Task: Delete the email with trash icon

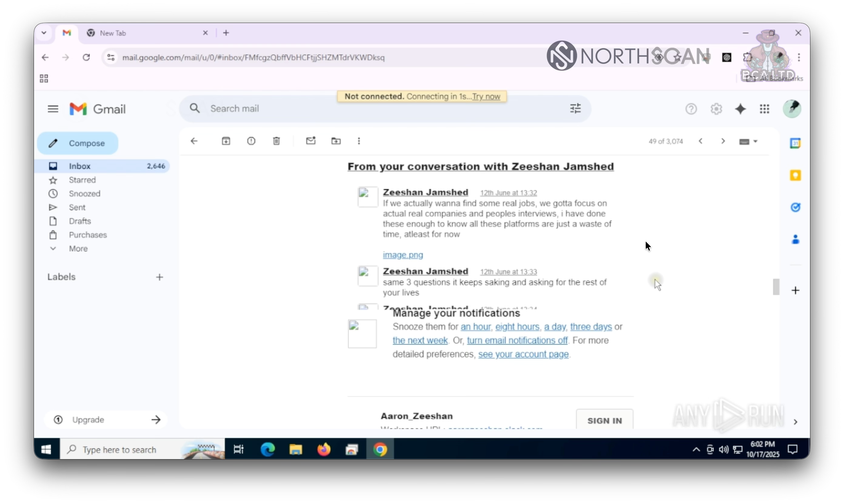Action: point(276,141)
